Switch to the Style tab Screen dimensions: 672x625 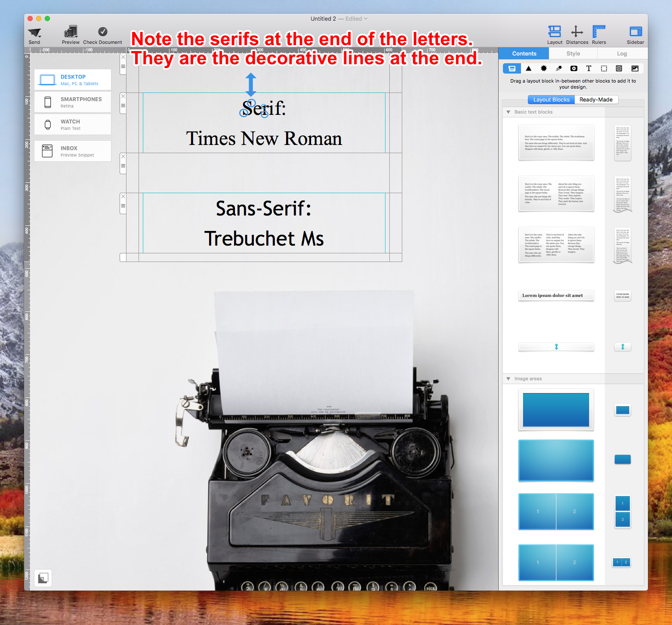pos(573,53)
